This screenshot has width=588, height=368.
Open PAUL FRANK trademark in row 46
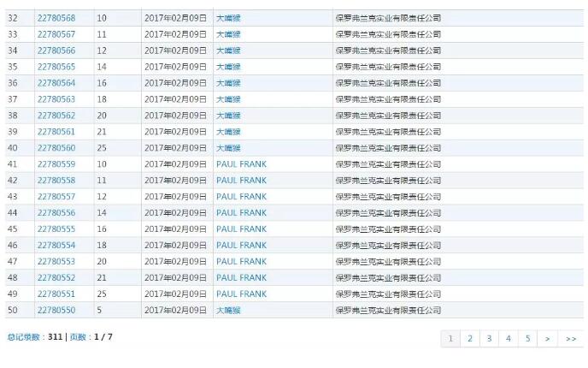242,246
